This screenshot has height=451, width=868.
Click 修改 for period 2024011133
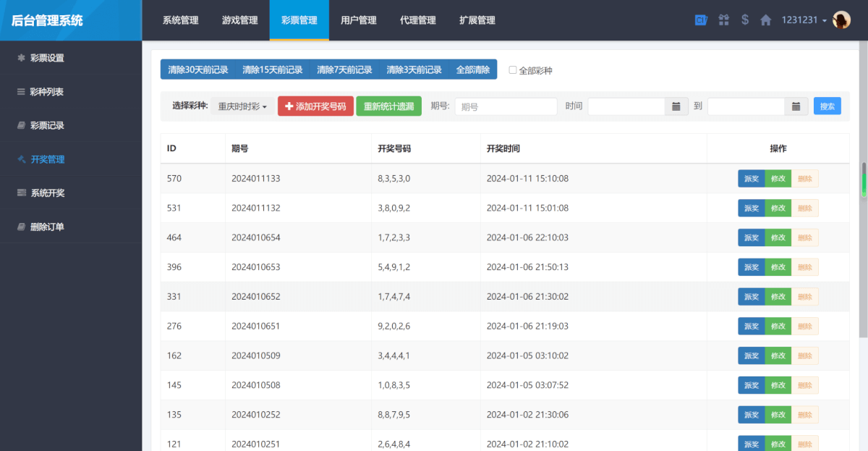pyautogui.click(x=778, y=179)
